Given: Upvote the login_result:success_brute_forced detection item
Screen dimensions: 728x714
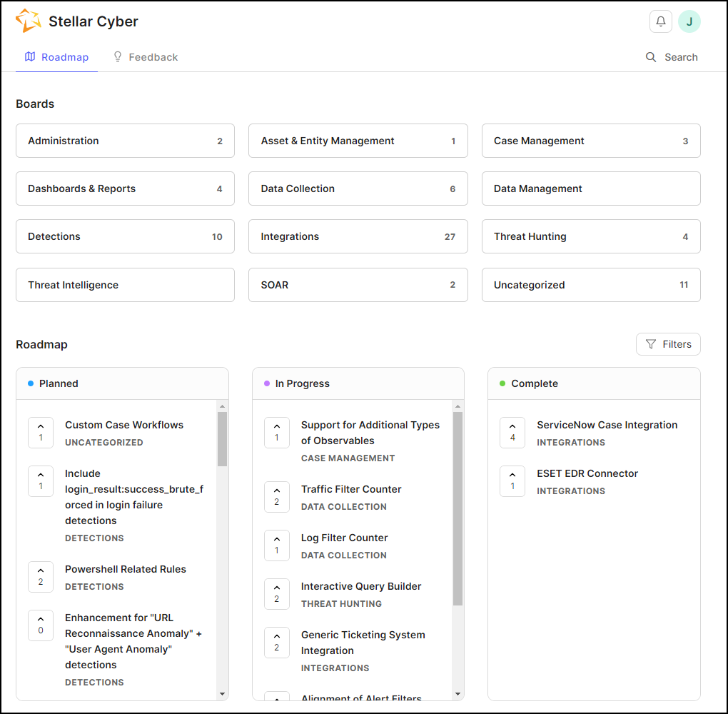Looking at the screenshot, I should click(41, 481).
